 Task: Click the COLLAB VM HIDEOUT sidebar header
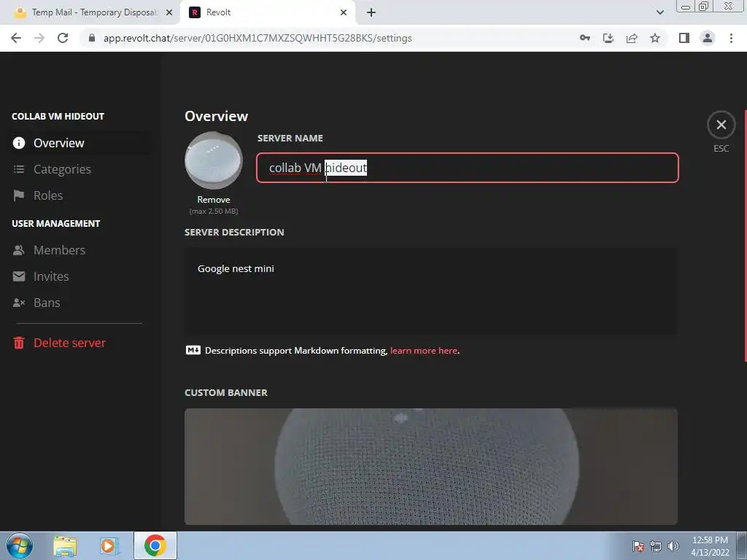58,116
